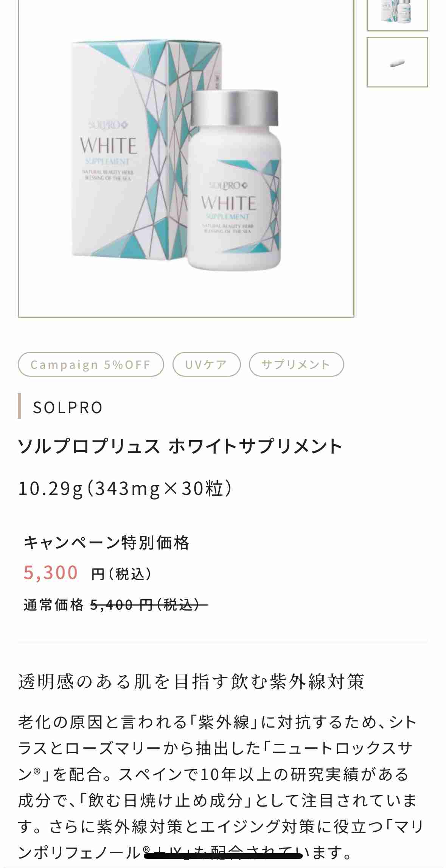Tap the heading 透明感のある肌を目指す飲む紫外線対策

click(x=191, y=682)
